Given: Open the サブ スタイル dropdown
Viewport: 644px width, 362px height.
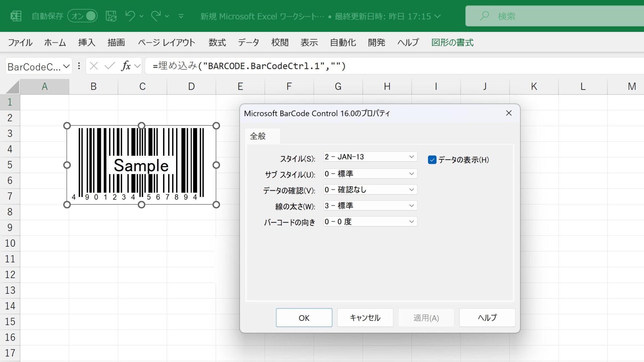Looking at the screenshot, I should point(370,174).
